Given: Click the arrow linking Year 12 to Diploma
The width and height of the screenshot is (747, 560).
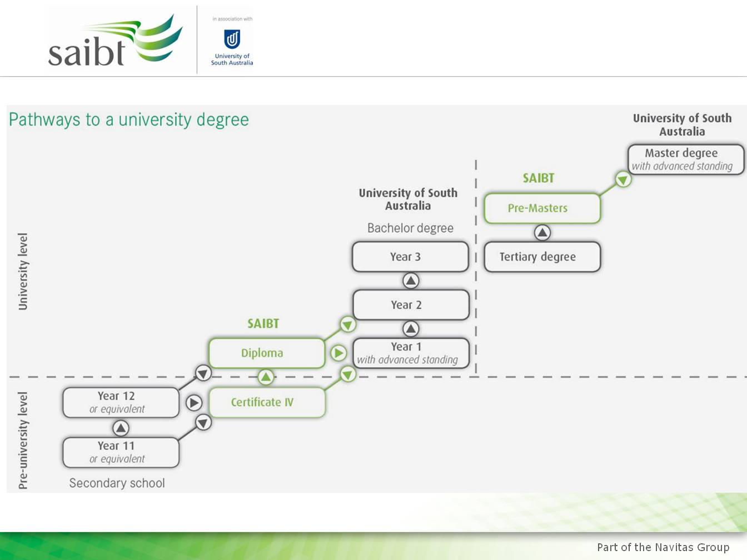Looking at the screenshot, I should (x=203, y=373).
